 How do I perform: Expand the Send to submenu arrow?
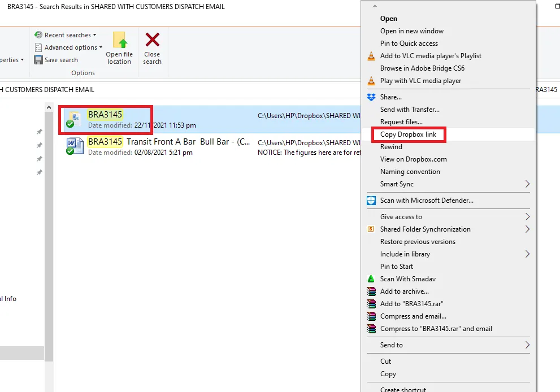click(527, 345)
